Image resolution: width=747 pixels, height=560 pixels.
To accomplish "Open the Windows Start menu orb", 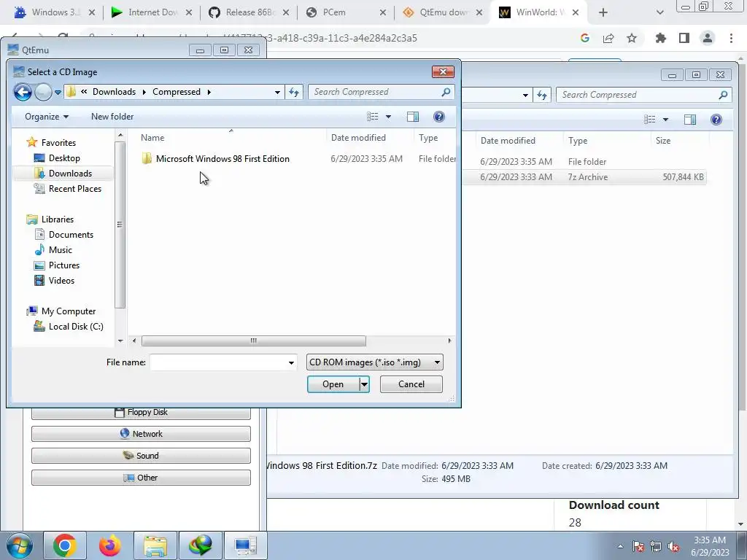I will pos(19,545).
